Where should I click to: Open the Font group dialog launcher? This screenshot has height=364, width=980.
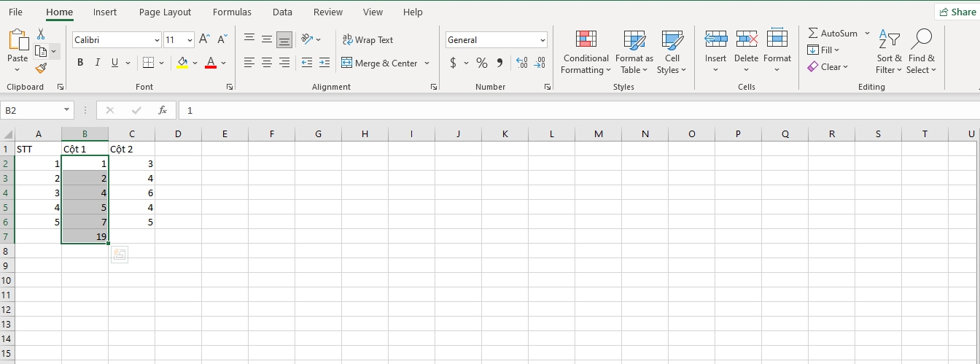click(230, 87)
